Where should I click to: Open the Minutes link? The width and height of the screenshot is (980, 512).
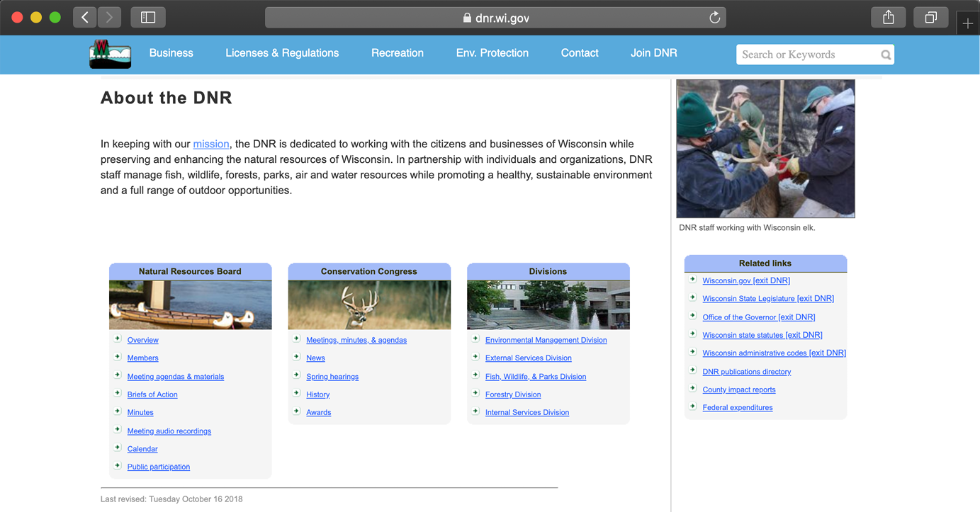pos(140,412)
